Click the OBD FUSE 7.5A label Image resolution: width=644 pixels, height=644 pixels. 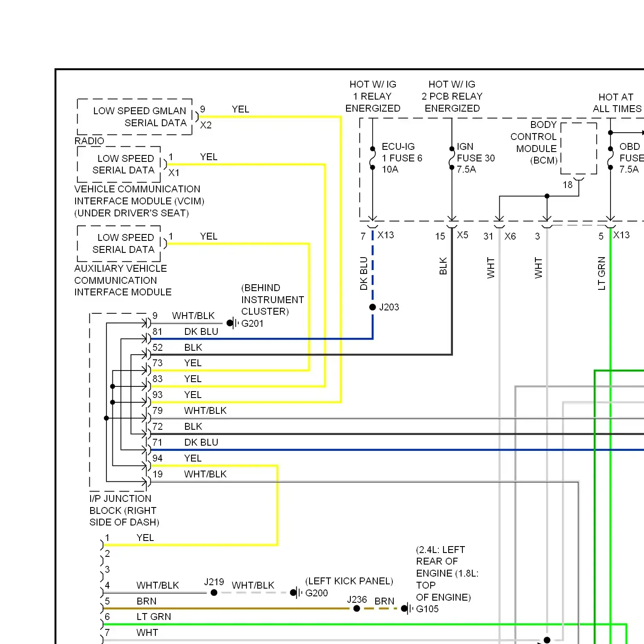click(631, 158)
